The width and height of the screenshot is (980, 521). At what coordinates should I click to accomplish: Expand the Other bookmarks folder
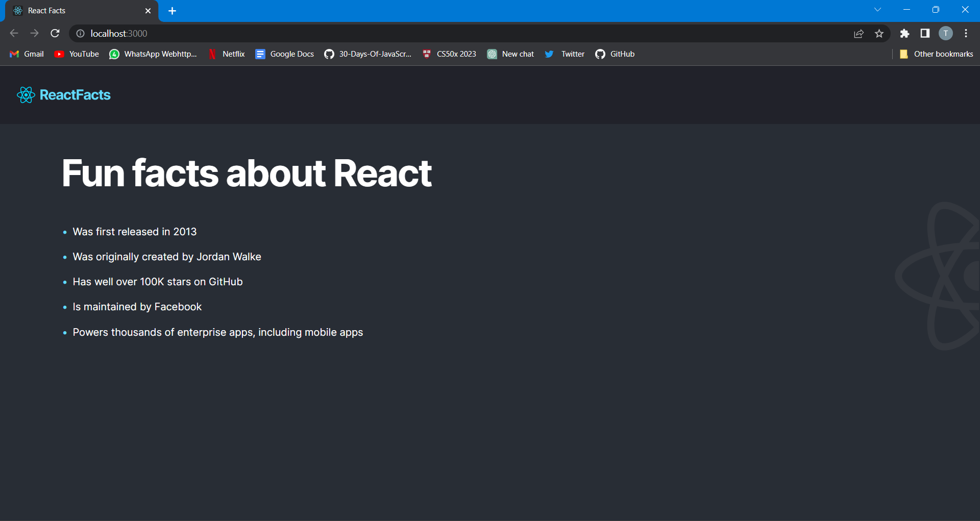[937, 54]
